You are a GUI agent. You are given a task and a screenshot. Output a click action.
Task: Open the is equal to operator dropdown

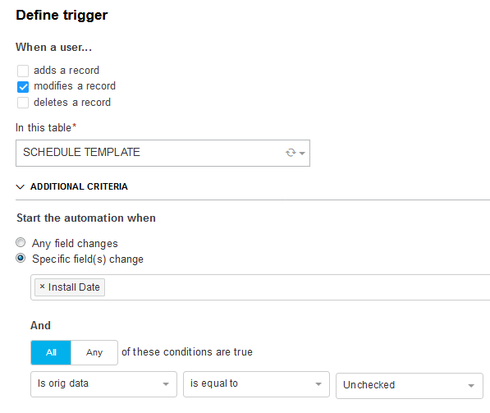[256, 384]
